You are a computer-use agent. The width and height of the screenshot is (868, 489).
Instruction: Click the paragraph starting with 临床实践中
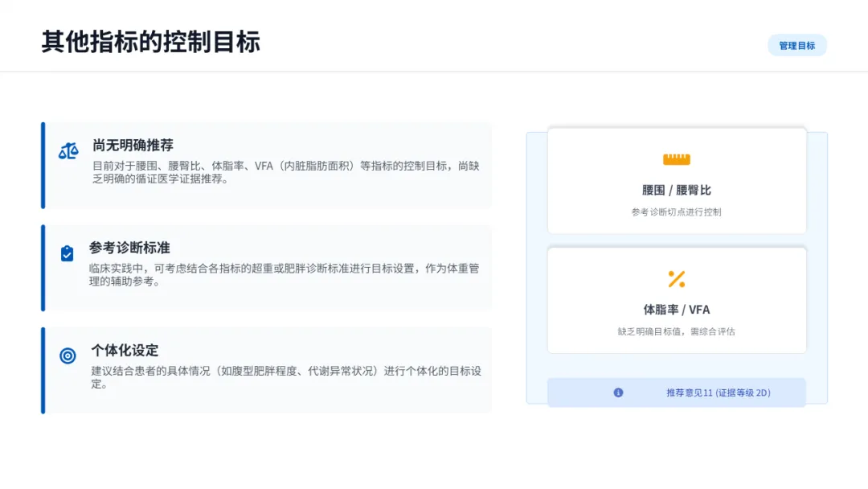pos(284,275)
